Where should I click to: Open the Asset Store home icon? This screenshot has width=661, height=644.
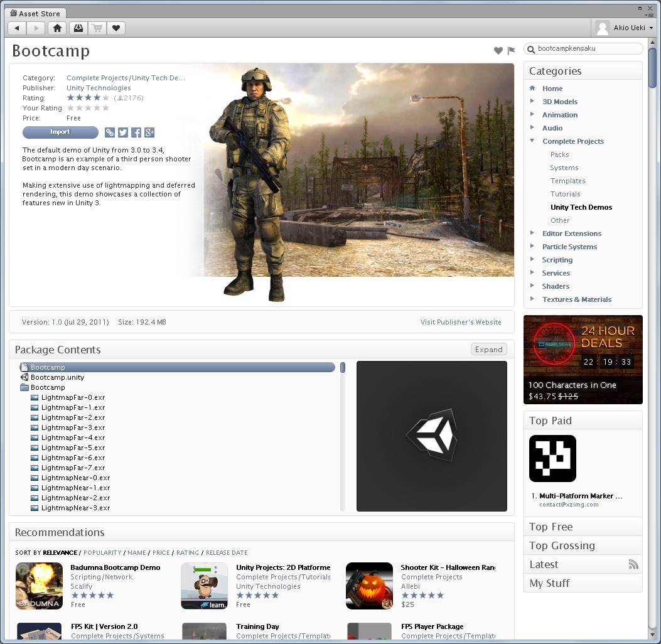(57, 28)
